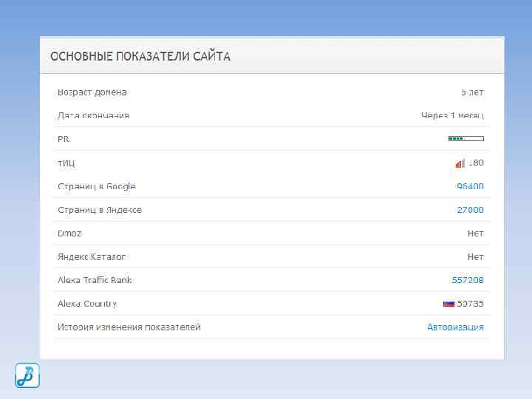
Task: Click the Dmoz row label
Action: [x=69, y=233]
